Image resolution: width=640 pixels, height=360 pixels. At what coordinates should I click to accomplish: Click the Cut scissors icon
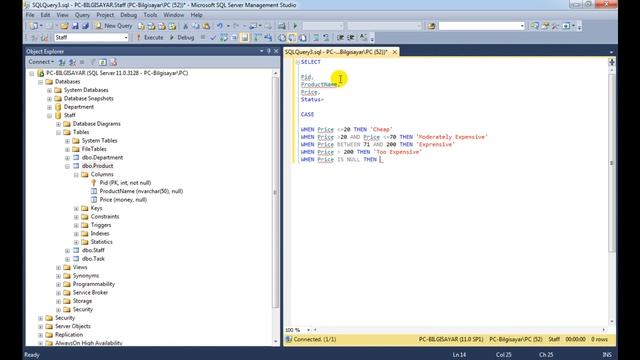[x=185, y=26]
